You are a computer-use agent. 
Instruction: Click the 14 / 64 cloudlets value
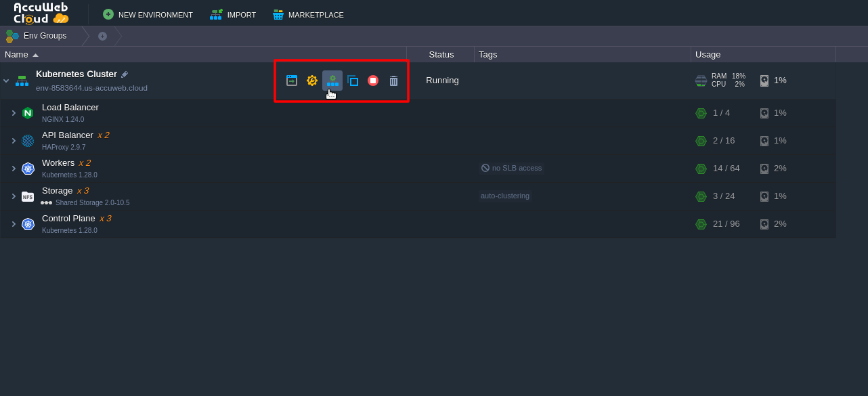(726, 168)
